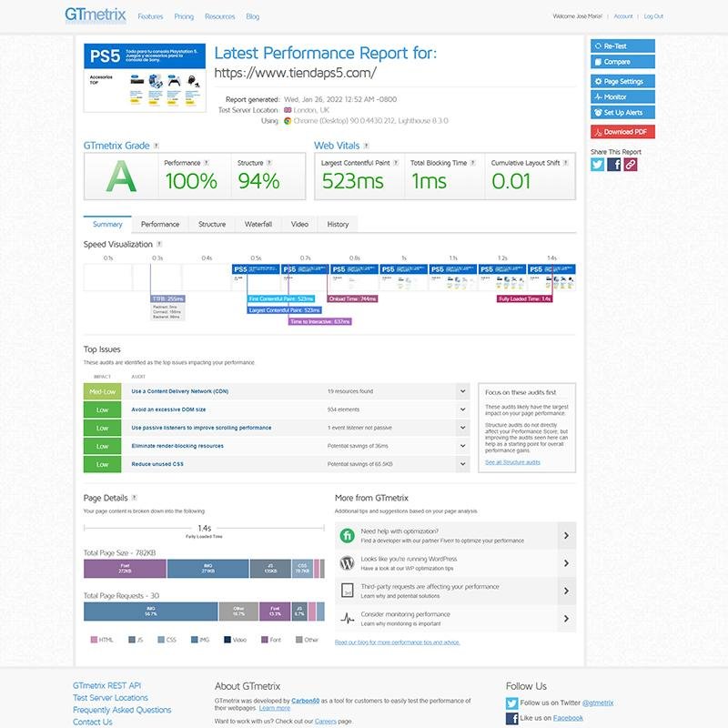Click the HTML legend color swatch
This screenshot has height=728, width=728.
coord(94,640)
